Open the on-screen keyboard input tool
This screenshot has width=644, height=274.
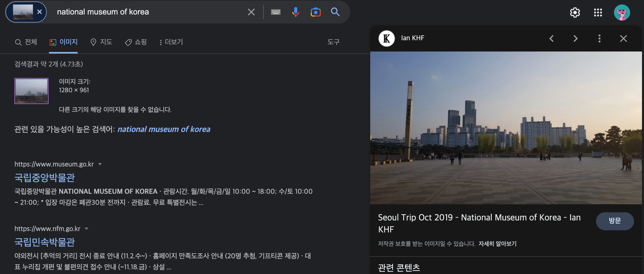[276, 12]
